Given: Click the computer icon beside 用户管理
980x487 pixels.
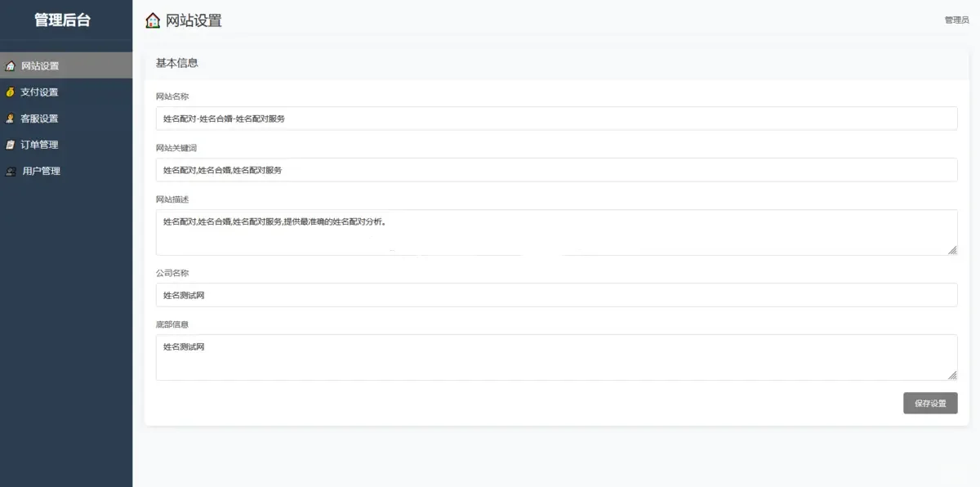Looking at the screenshot, I should tap(11, 171).
